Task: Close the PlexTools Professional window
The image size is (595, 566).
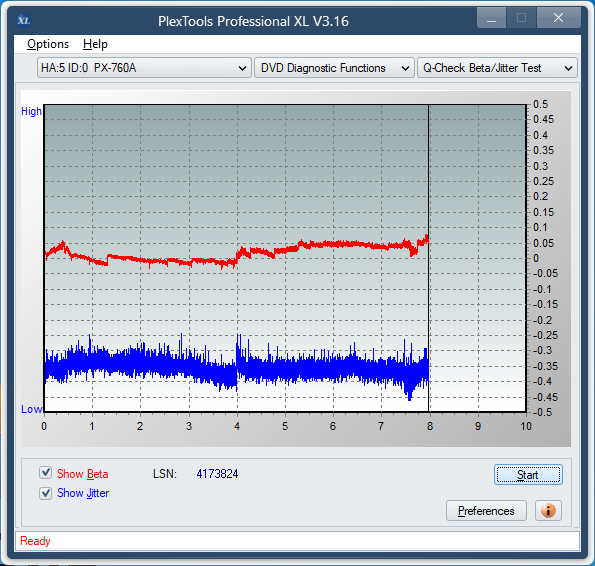Action: tap(559, 18)
